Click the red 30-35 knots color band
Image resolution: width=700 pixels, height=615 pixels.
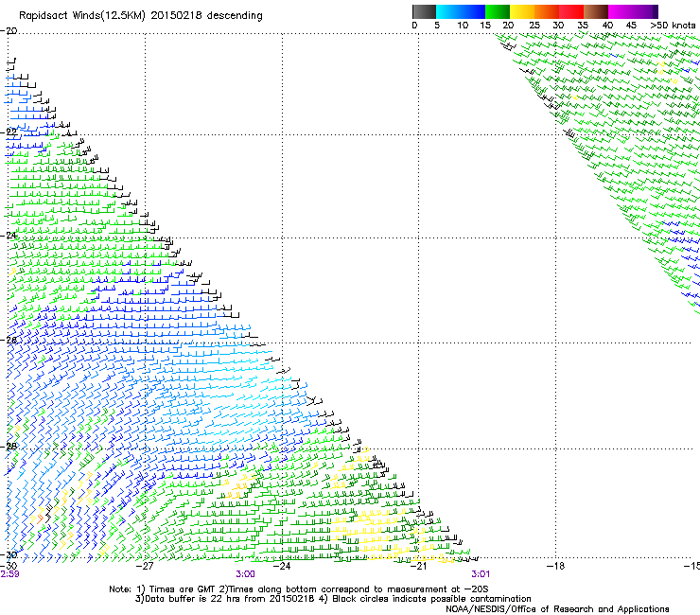pyautogui.click(x=571, y=11)
